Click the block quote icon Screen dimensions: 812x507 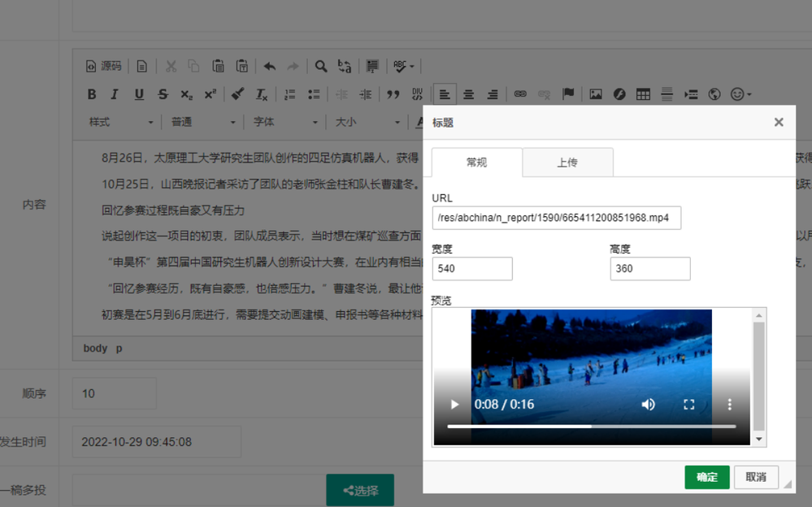click(x=393, y=94)
